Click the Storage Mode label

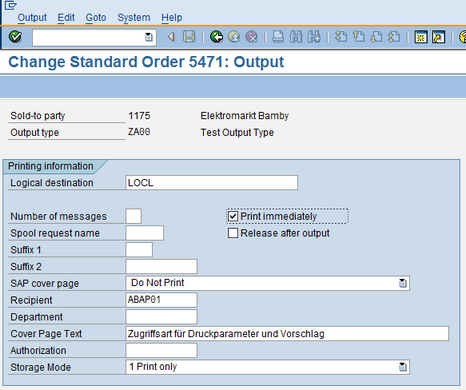point(41,367)
